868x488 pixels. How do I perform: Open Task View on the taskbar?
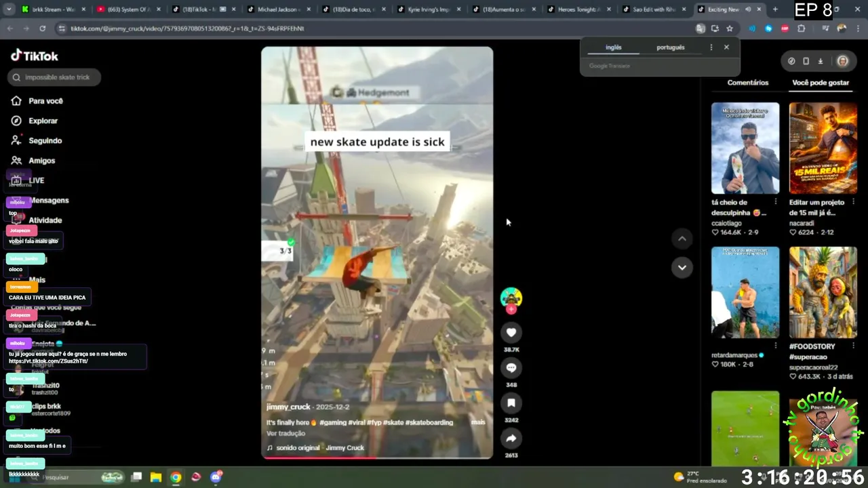(x=136, y=477)
